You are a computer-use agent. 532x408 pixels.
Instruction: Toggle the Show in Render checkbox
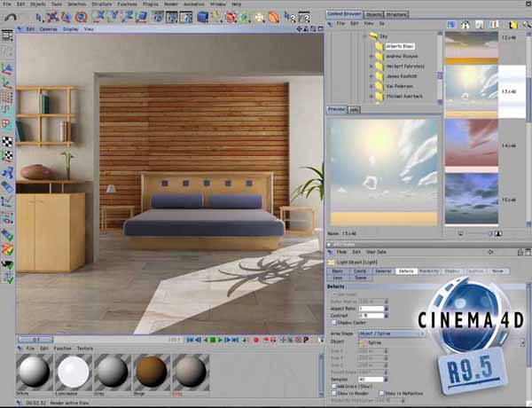(x=334, y=394)
